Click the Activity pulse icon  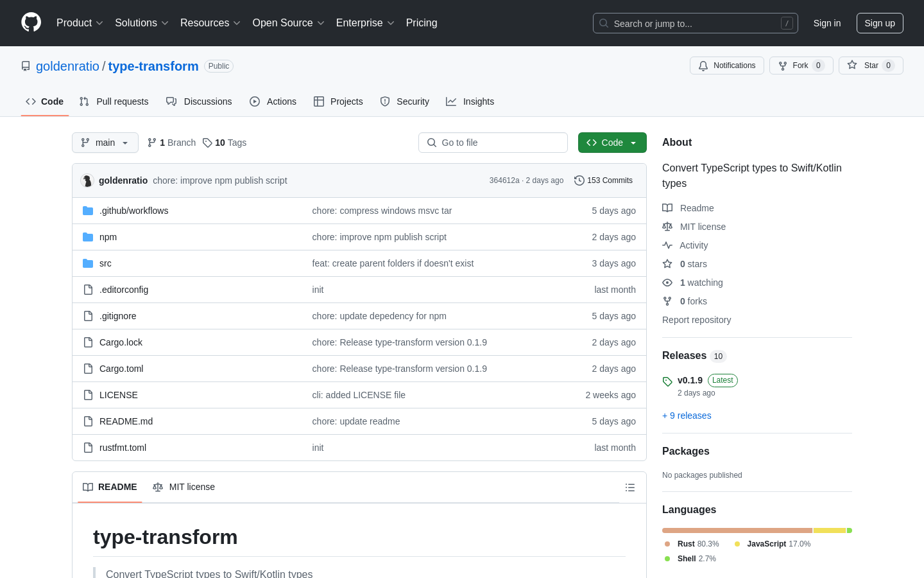667,245
